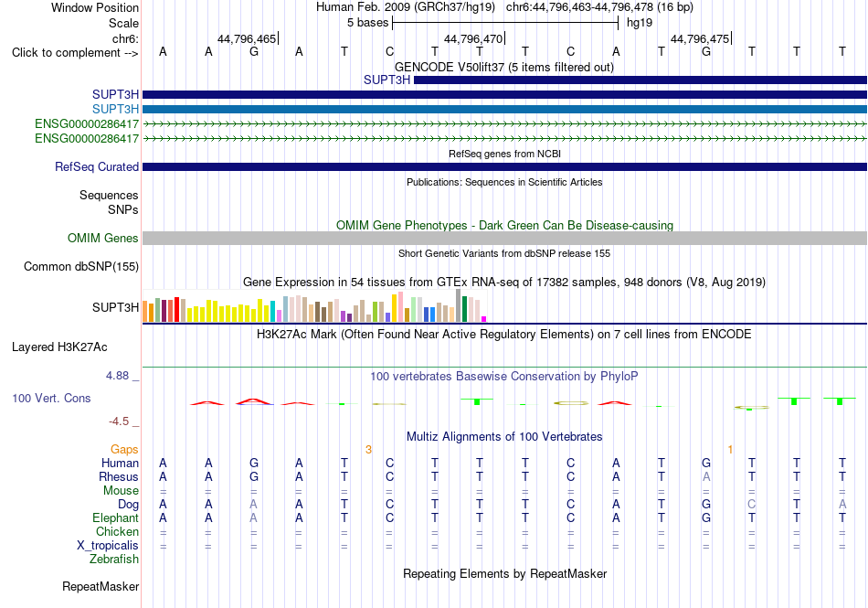Click the light blue SUPT3H side label
This screenshot has height=608, width=868.
(x=115, y=109)
